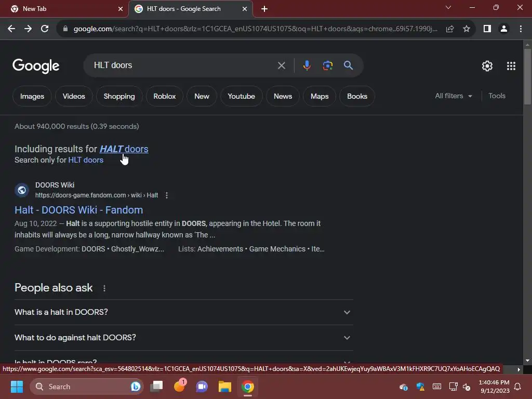Filter results by Maps

pyautogui.click(x=320, y=96)
